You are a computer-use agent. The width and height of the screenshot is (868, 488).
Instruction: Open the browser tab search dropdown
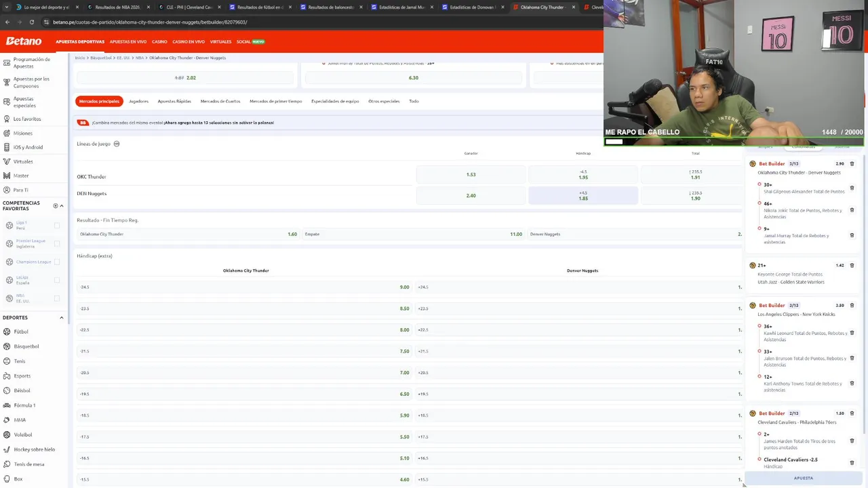pyautogui.click(x=5, y=7)
